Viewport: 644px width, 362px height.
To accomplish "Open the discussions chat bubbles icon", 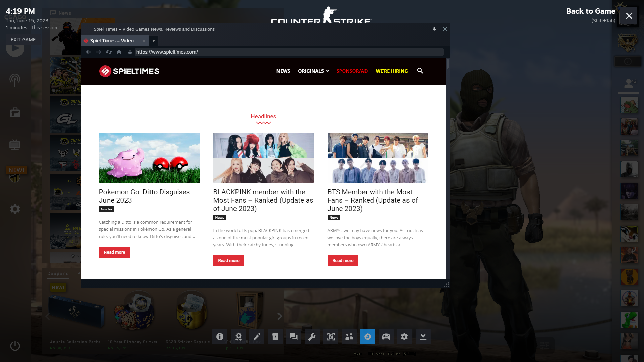I will 294,337.
